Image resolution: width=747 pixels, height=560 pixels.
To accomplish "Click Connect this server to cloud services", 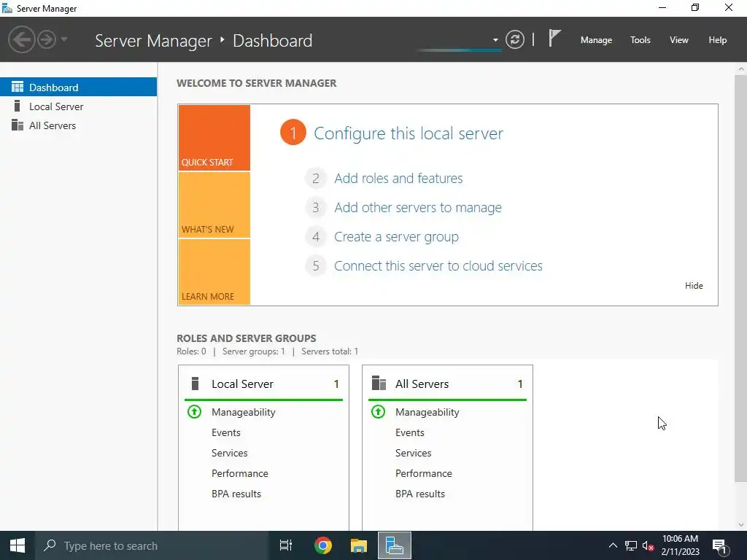I will pos(438,265).
